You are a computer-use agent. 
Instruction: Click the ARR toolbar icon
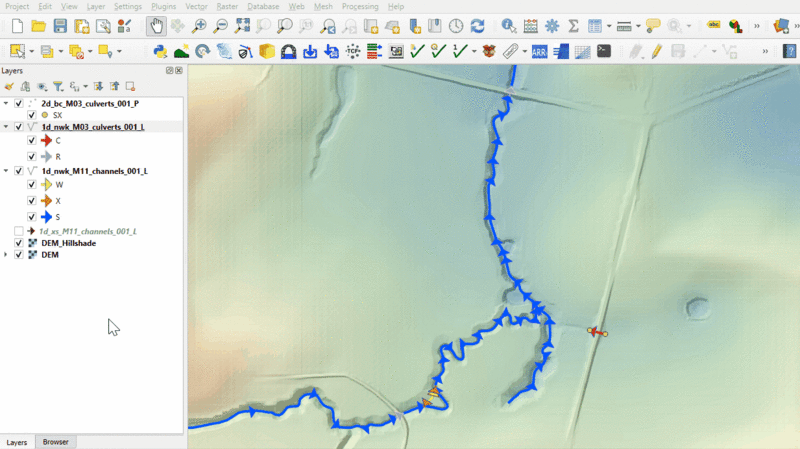pyautogui.click(x=539, y=51)
